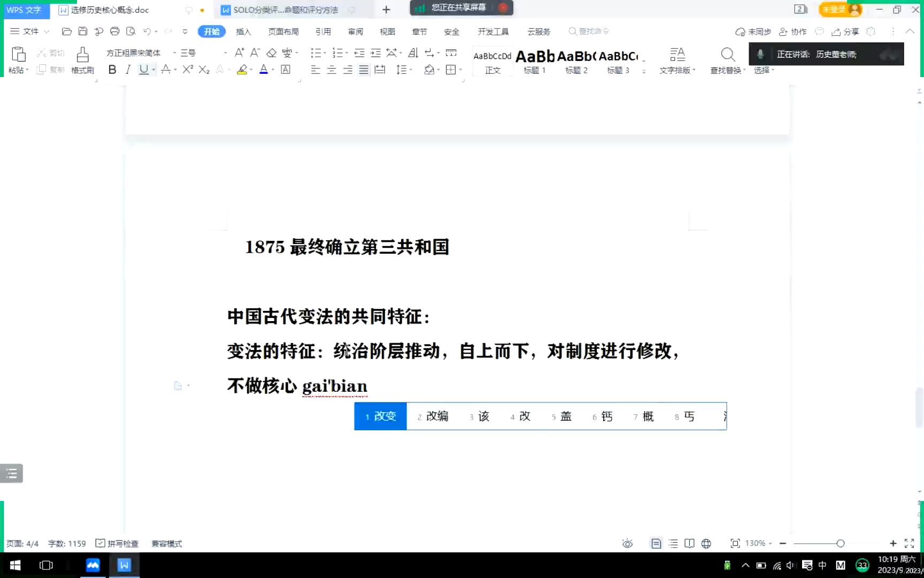
Task: Click the Print icon
Action: point(114,32)
